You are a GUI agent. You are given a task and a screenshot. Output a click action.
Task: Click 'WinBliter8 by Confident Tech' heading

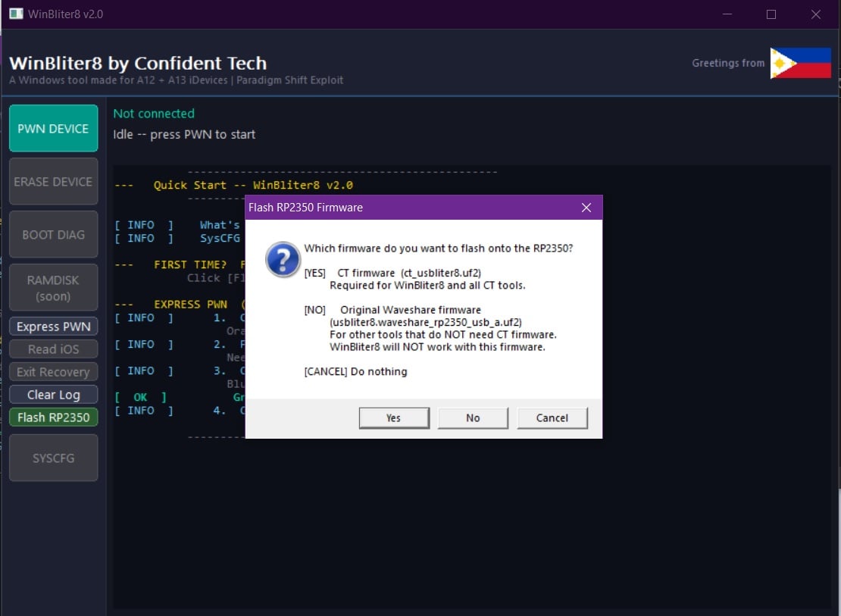tap(138, 64)
